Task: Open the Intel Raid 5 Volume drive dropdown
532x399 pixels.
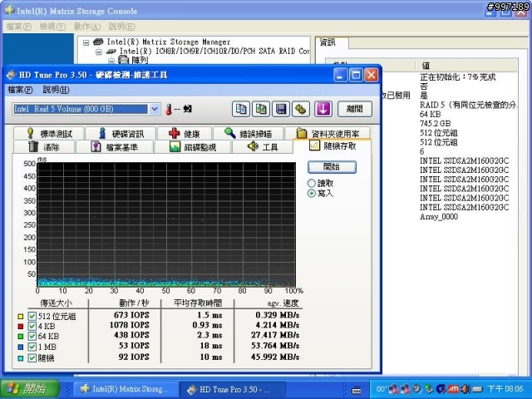Action: 155,109
